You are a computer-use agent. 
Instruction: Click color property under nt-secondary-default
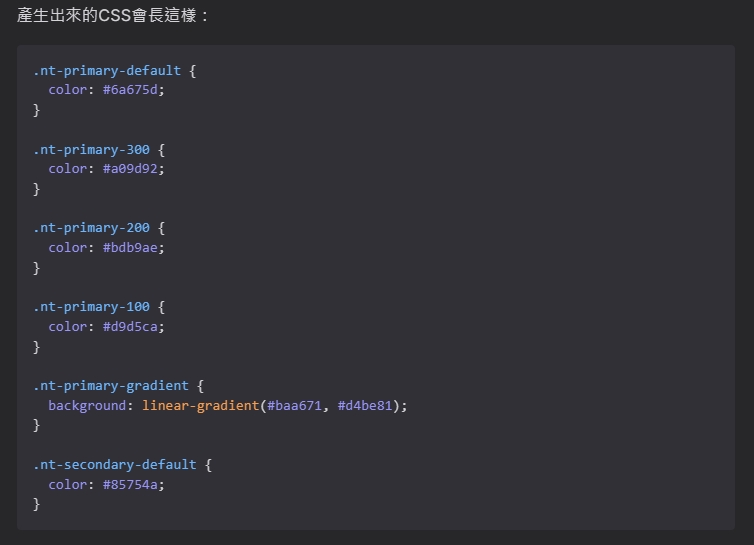pyautogui.click(x=67, y=484)
